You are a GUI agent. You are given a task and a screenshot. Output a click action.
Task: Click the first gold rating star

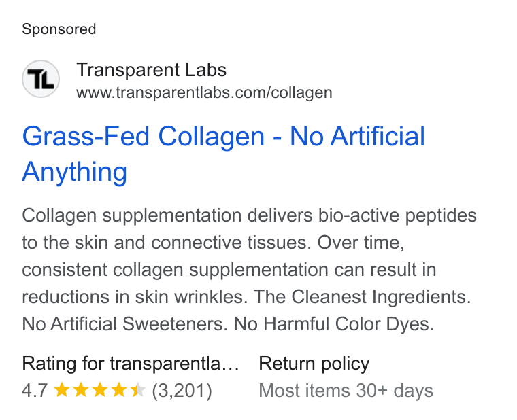[61, 390]
